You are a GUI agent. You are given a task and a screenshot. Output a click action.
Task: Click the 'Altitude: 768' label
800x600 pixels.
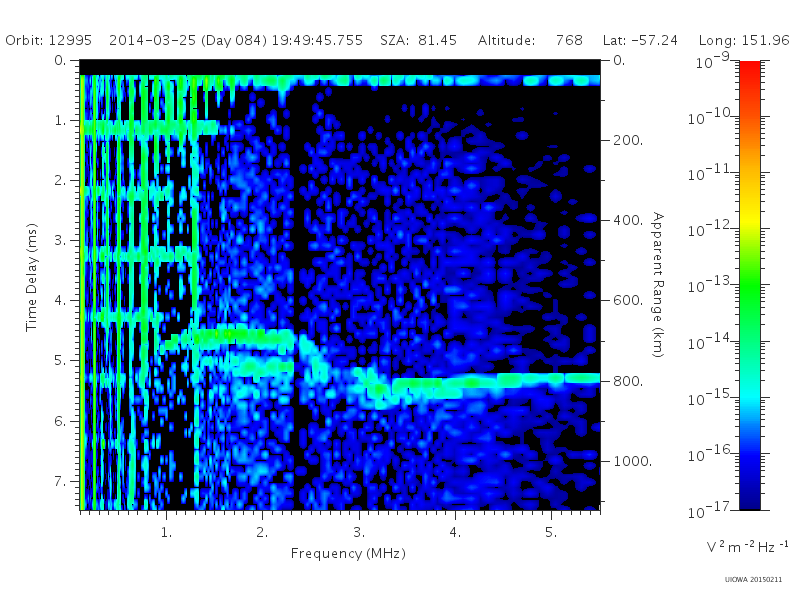(530, 40)
